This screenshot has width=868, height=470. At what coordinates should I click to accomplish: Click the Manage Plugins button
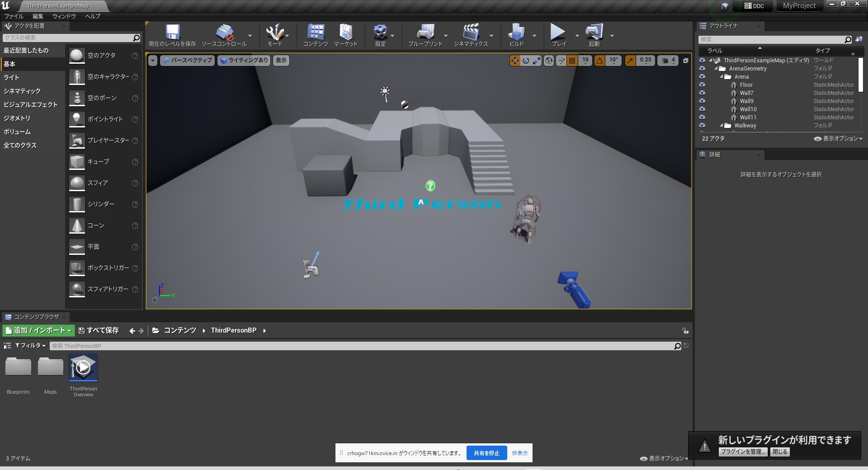click(743, 451)
